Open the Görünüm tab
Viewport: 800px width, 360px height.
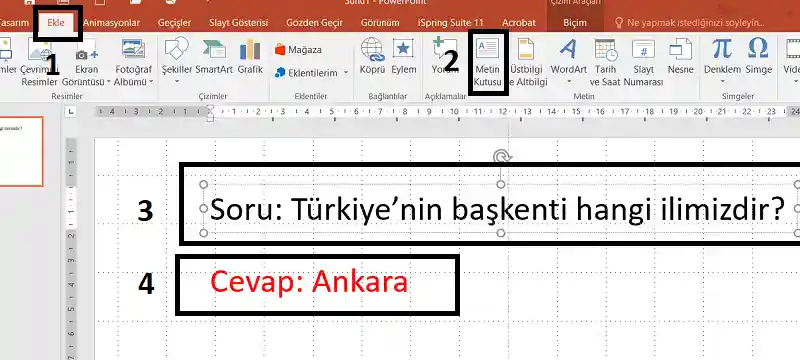[x=380, y=23]
